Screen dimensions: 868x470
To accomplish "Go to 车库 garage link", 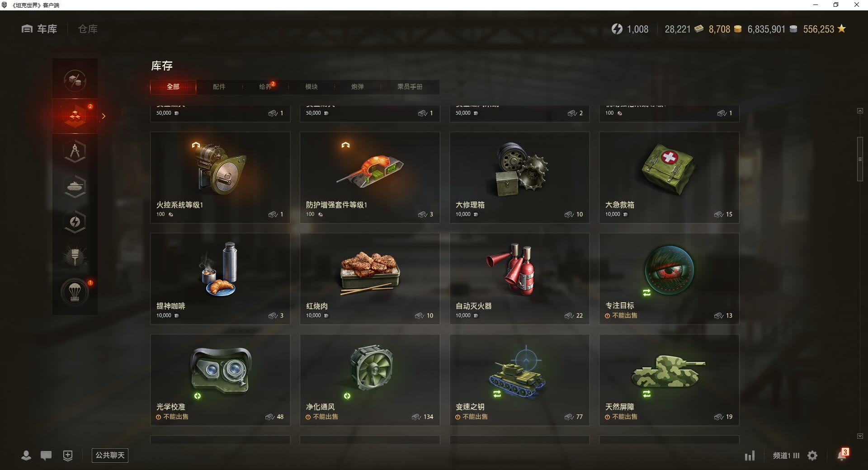I will pos(39,29).
